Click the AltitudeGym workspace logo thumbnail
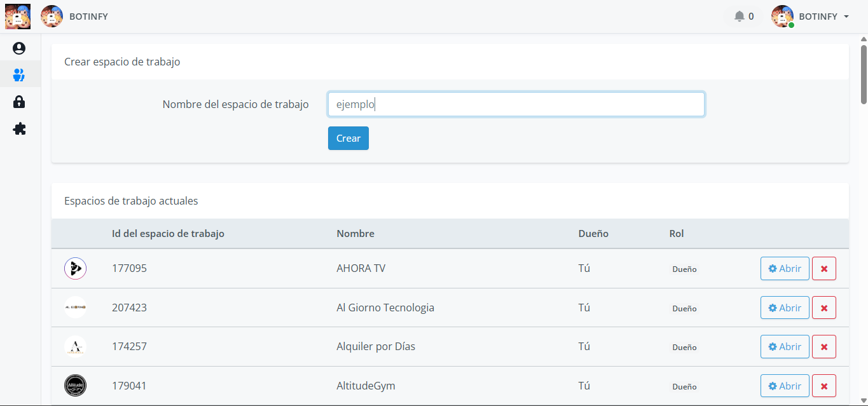 tap(75, 386)
